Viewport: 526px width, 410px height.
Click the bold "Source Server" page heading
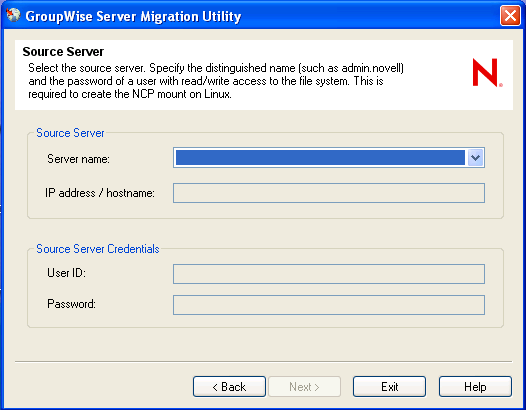click(63, 52)
